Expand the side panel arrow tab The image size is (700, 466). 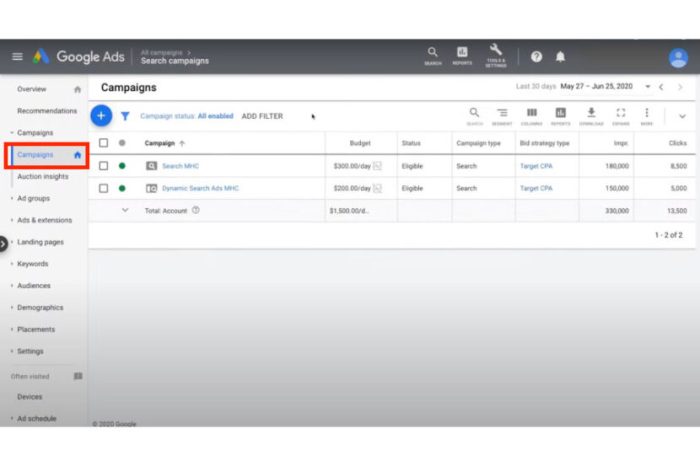coord(4,244)
